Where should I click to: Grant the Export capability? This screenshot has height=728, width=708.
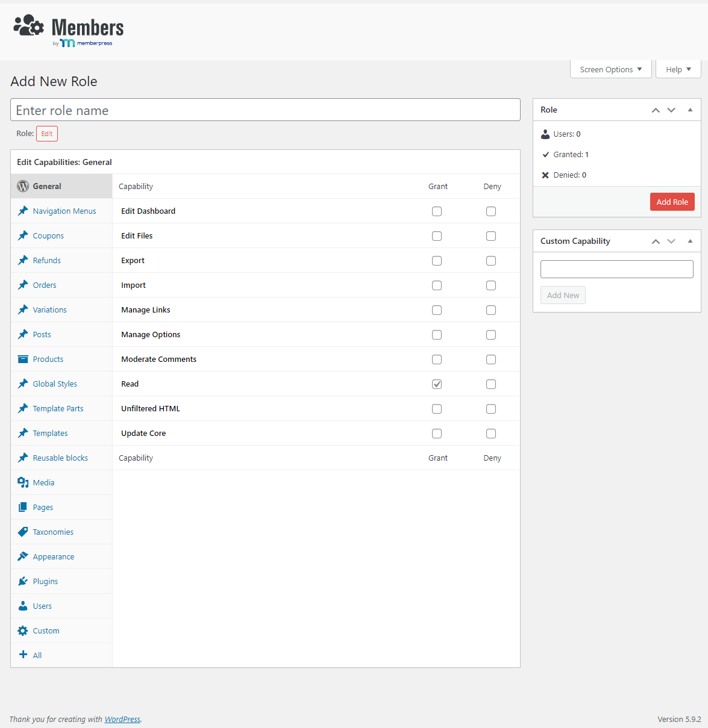(437, 261)
